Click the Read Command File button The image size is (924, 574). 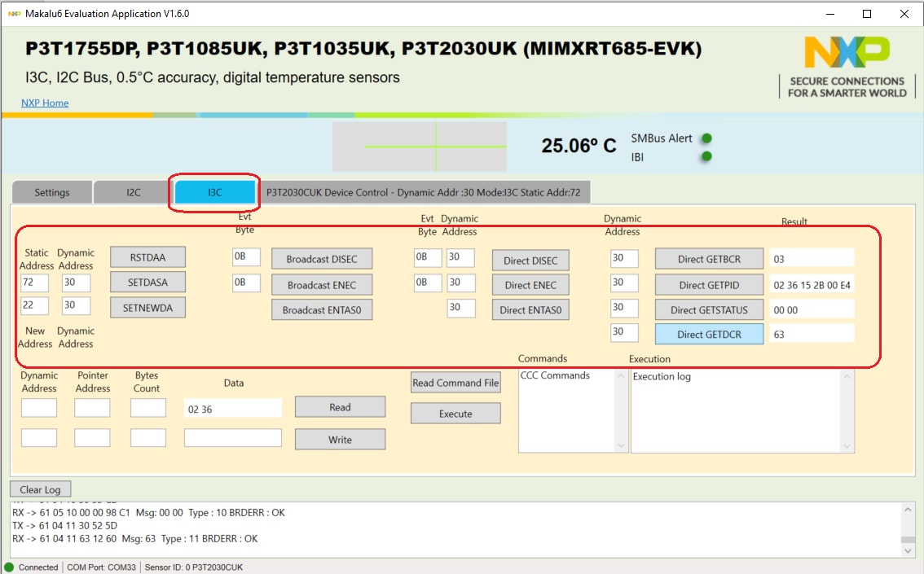455,383
